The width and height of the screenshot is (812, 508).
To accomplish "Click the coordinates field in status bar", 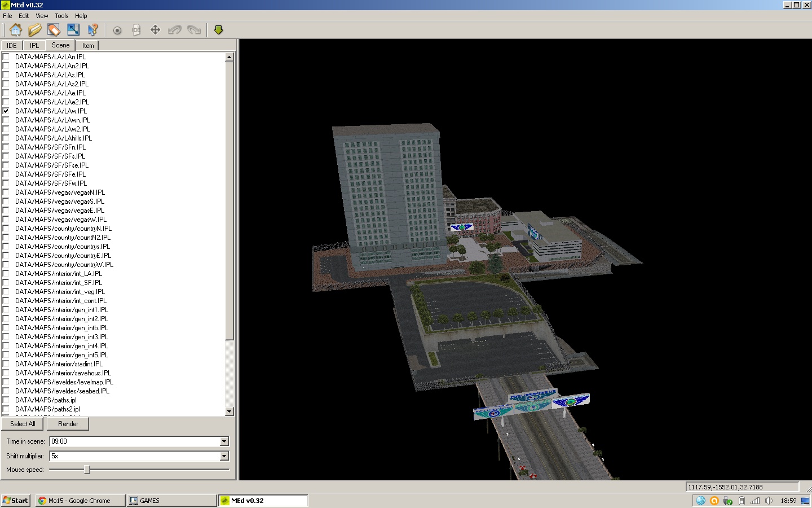I will (743, 487).
